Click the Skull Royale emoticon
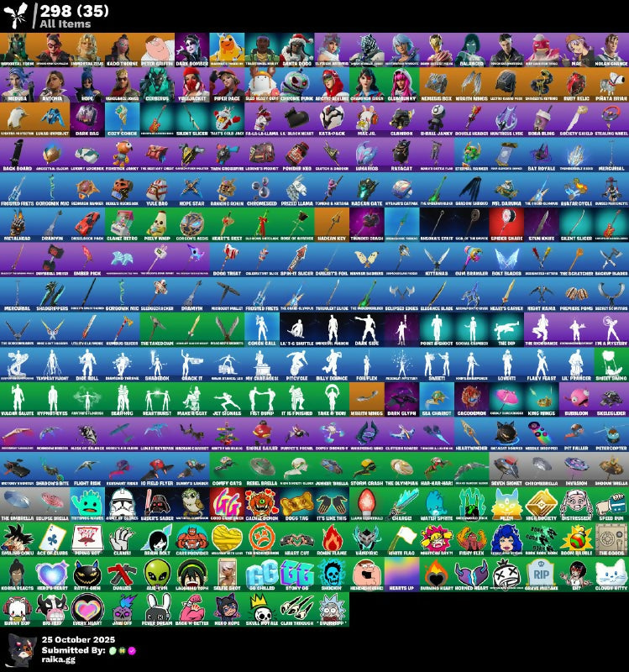Image resolution: width=629 pixels, height=672 pixels. click(262, 608)
